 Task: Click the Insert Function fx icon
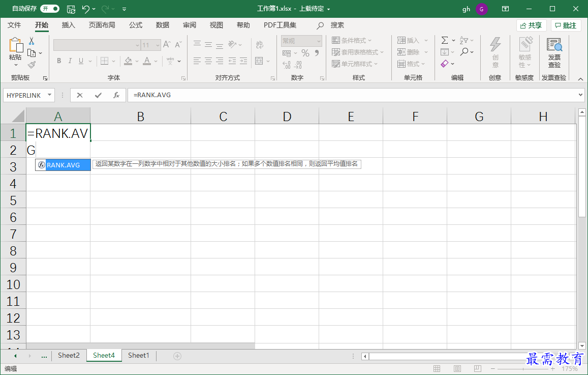click(116, 95)
